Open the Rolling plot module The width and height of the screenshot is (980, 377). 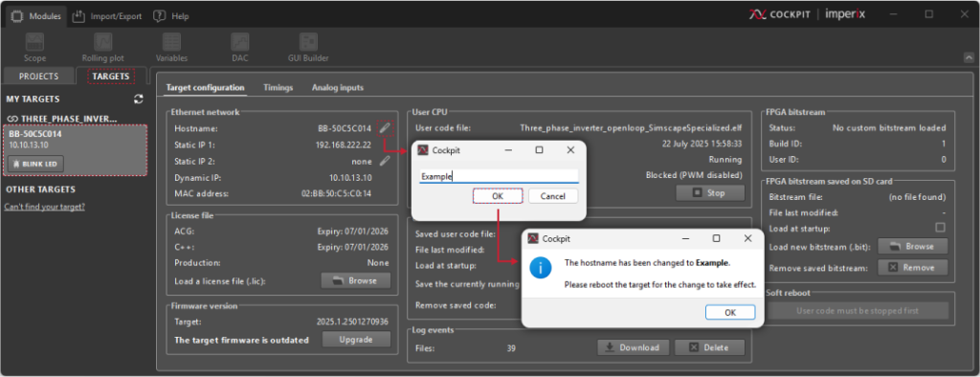(103, 48)
